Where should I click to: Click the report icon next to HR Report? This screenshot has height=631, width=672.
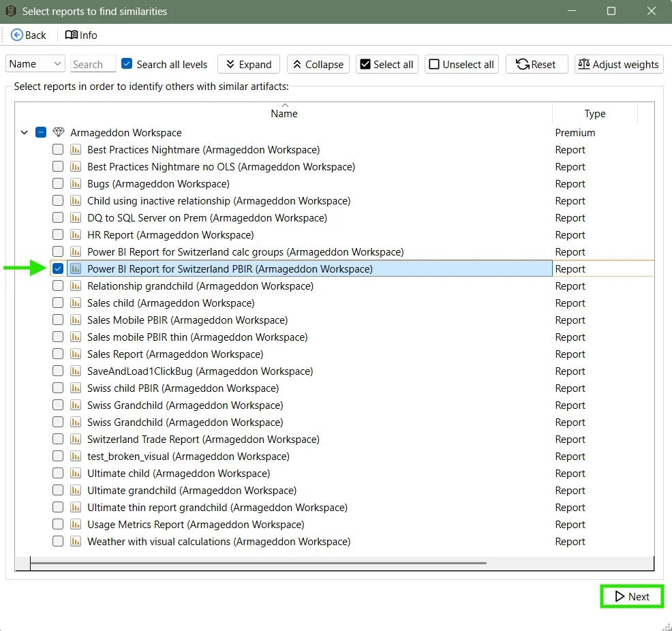coord(76,234)
